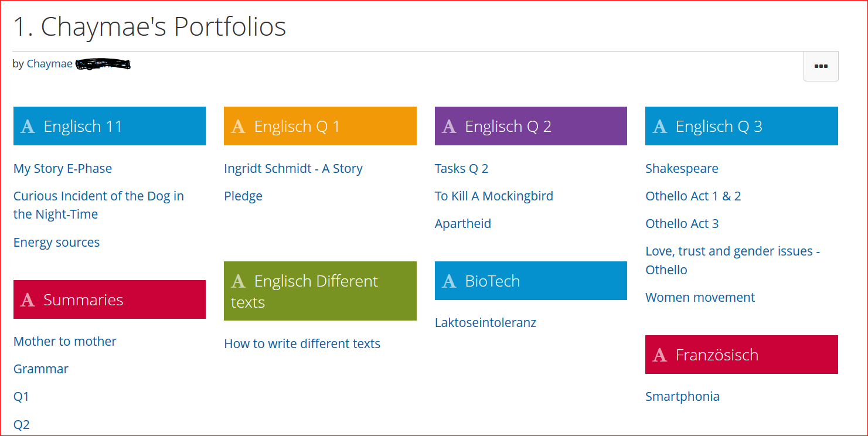
Task: Open How to write different texts
Action: [302, 344]
